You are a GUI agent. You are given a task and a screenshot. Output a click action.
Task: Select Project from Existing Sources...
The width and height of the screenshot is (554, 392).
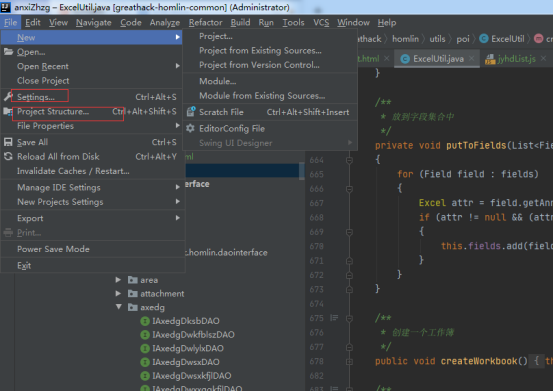pyautogui.click(x=270, y=51)
